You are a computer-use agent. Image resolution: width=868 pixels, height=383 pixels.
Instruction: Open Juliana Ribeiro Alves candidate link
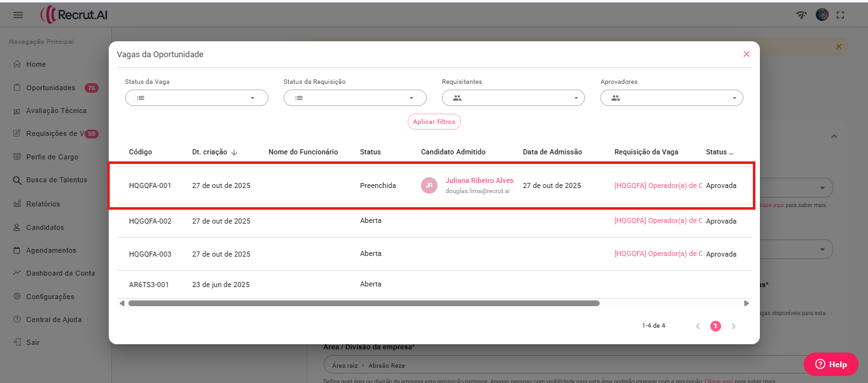pyautogui.click(x=479, y=180)
